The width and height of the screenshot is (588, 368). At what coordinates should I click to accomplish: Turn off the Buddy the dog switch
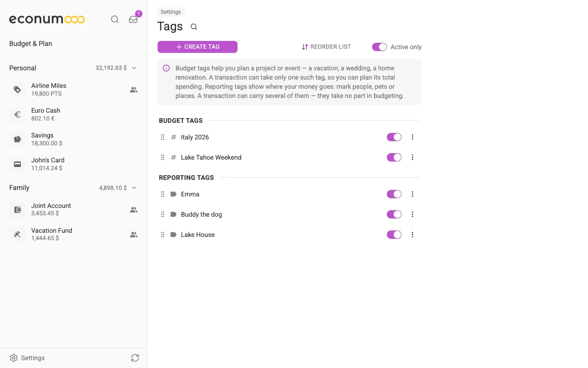pos(394,214)
